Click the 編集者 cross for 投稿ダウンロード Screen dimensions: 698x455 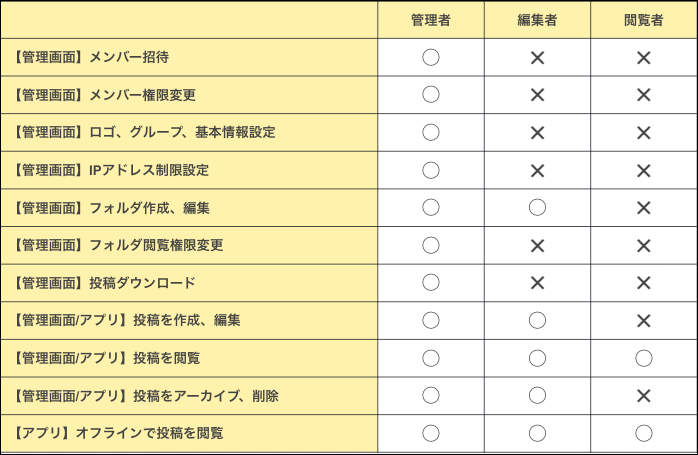[537, 283]
